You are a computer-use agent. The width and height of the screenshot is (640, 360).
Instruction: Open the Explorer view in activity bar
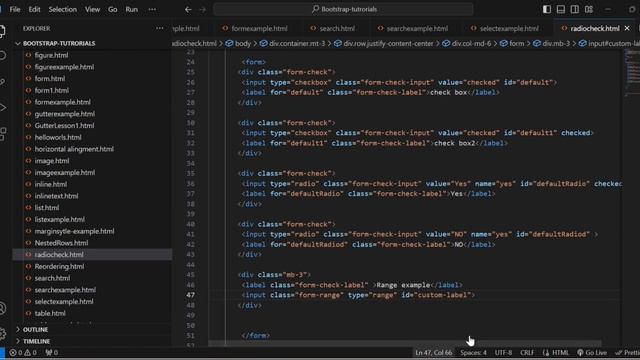[2, 31]
